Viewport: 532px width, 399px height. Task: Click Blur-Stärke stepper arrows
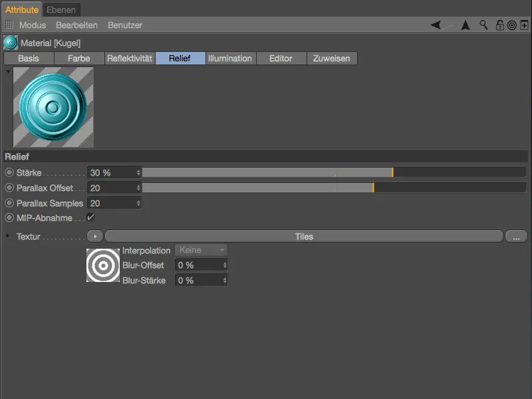225,280
